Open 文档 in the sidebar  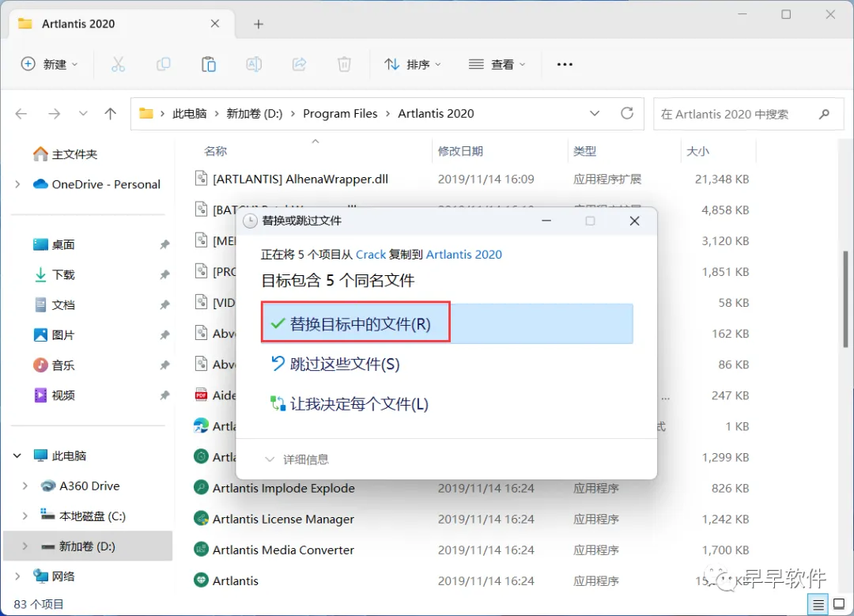pos(54,305)
